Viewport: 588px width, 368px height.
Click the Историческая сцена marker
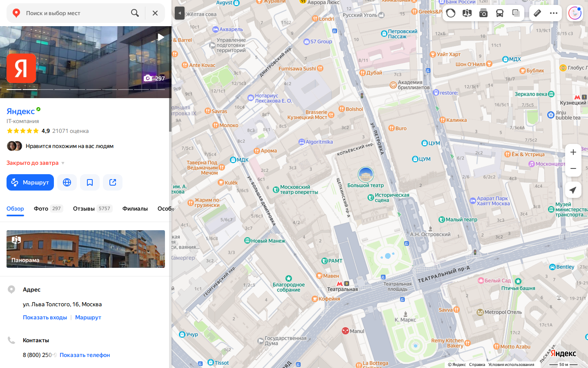coord(371,197)
